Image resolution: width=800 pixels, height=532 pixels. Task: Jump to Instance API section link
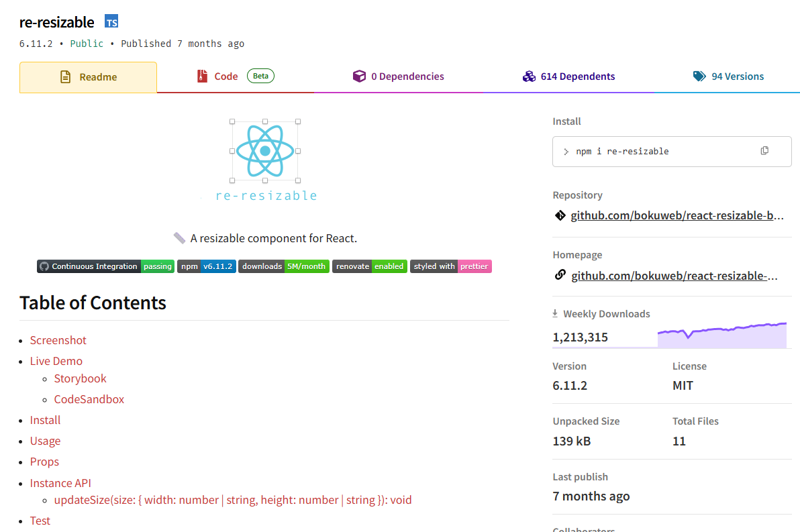[x=60, y=483]
